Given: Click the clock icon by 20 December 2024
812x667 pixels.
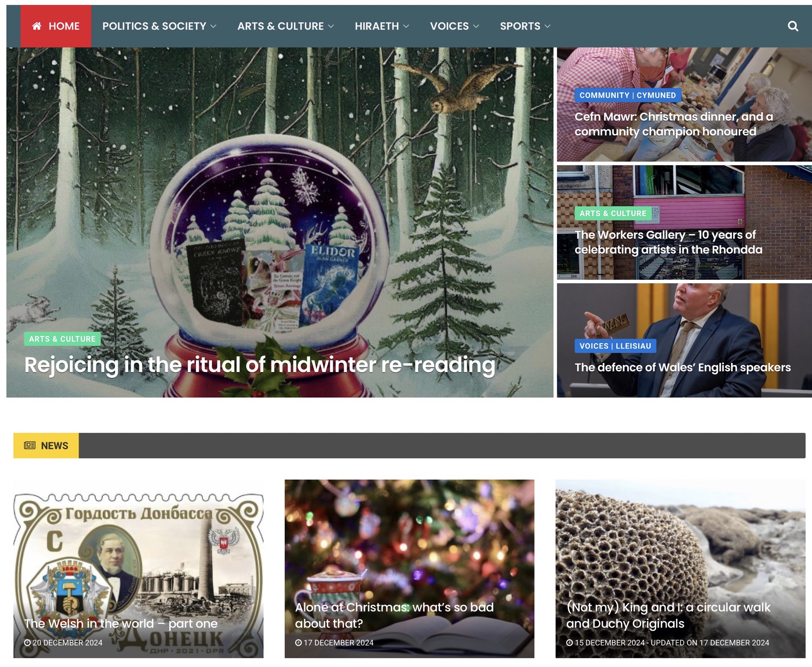Looking at the screenshot, I should [x=27, y=643].
